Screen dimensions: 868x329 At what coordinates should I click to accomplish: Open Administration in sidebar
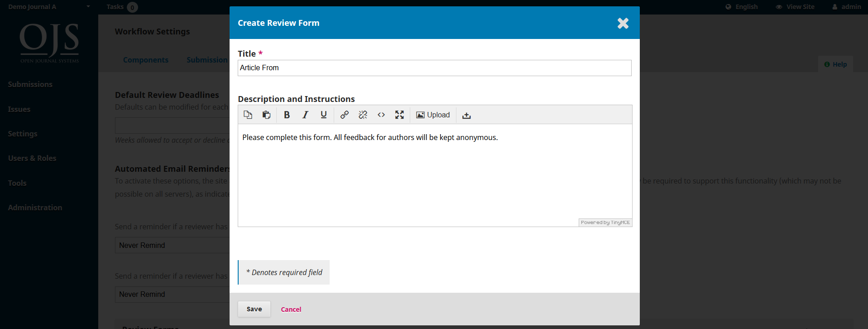click(35, 208)
